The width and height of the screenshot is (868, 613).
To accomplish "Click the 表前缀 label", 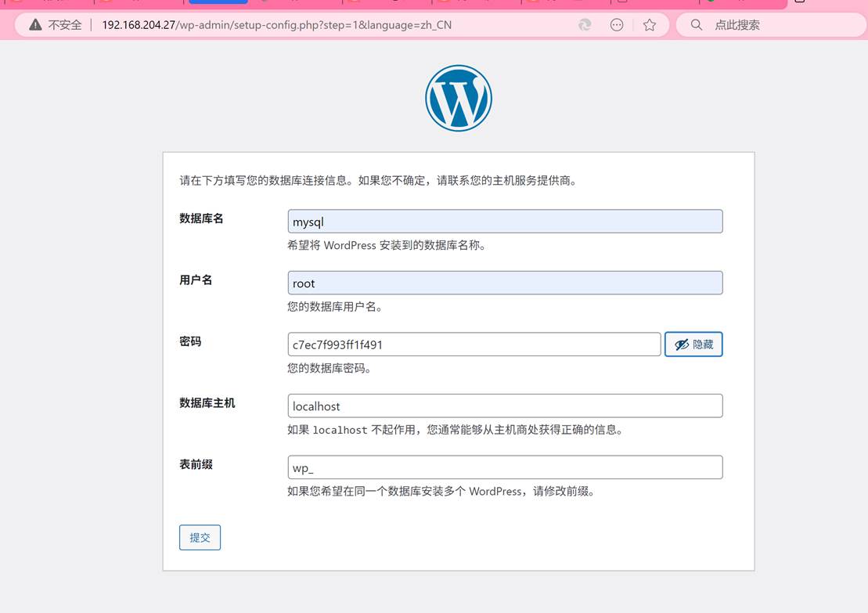I will pyautogui.click(x=196, y=464).
